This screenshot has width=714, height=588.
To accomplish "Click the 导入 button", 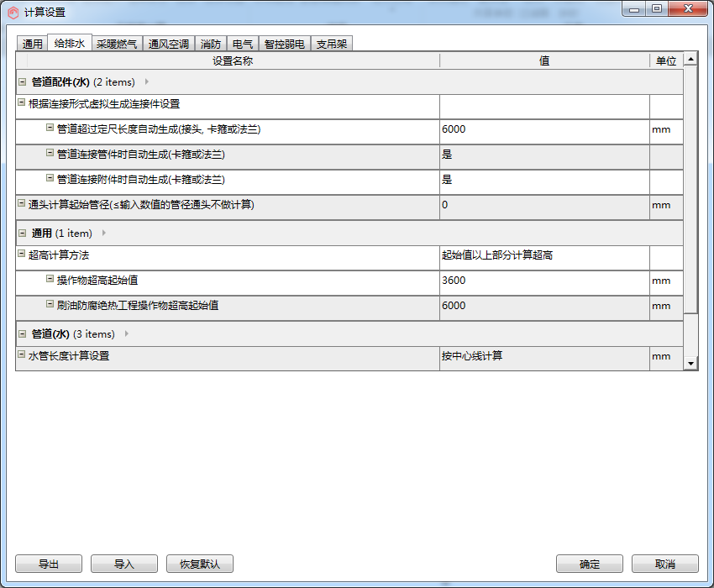I will coord(124,564).
